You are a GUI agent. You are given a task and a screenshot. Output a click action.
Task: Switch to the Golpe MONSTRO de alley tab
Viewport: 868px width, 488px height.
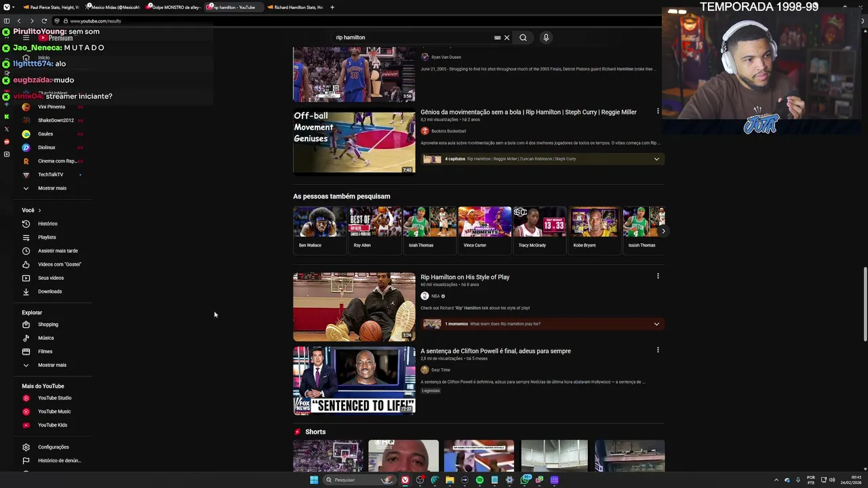(172, 7)
